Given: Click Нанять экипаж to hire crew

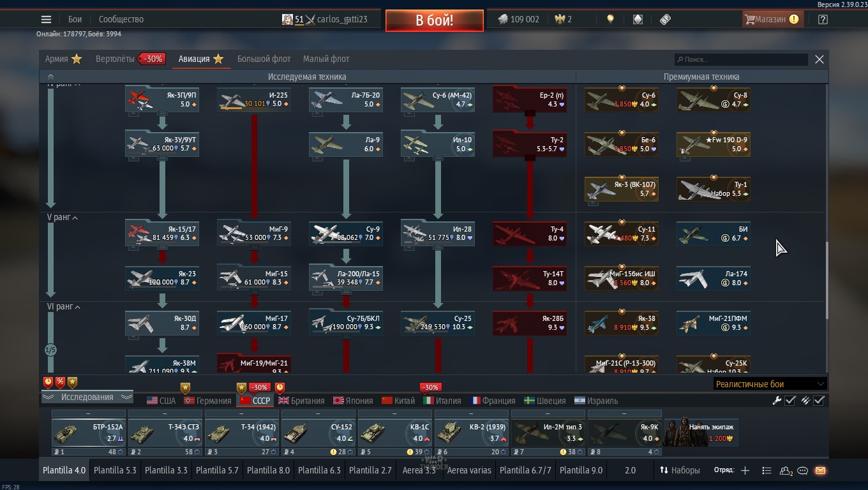Looking at the screenshot, I should (x=701, y=433).
